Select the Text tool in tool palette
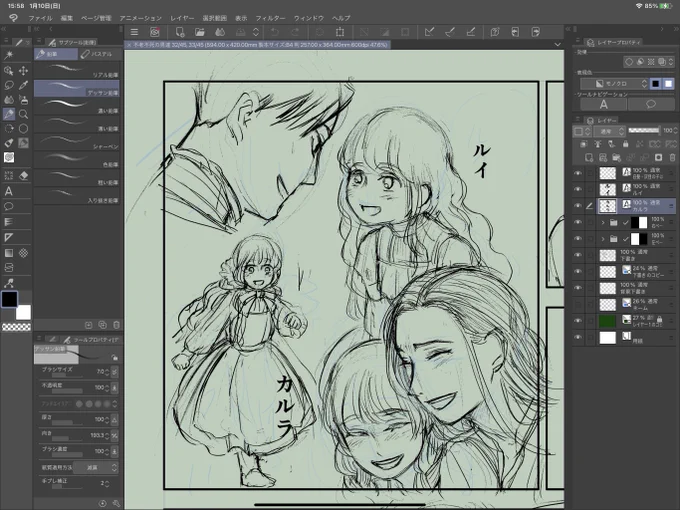Image resolution: width=680 pixels, height=510 pixels. coord(9,191)
